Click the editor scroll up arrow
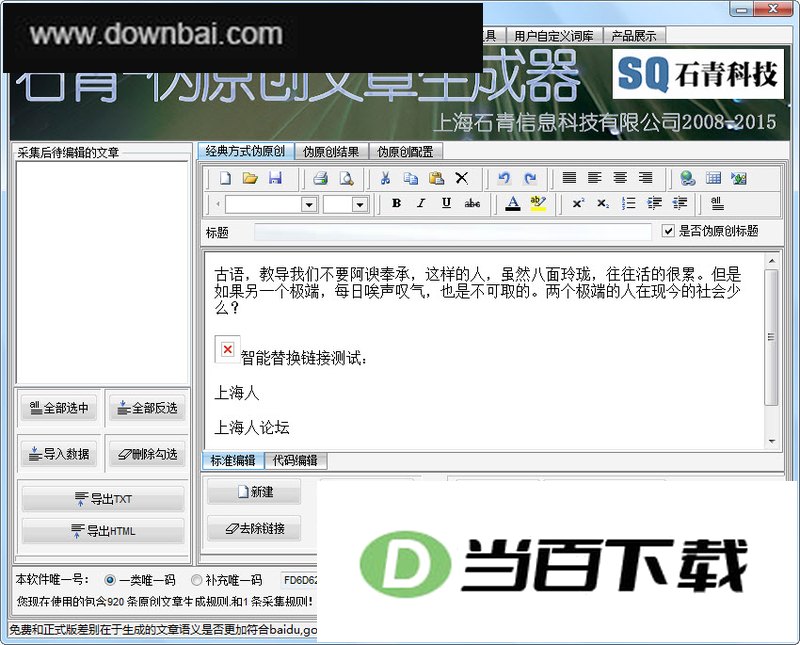This screenshot has width=800, height=645. [771, 261]
